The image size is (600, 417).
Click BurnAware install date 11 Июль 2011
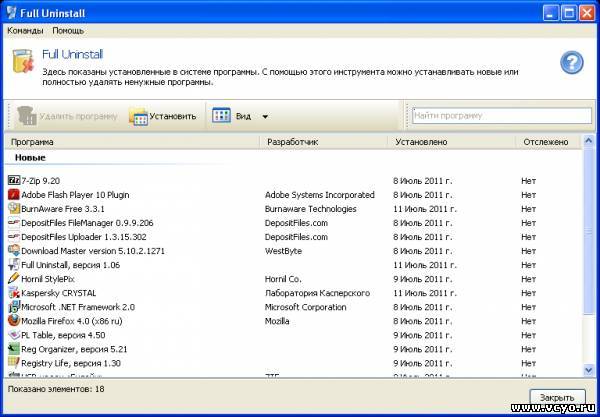(x=425, y=209)
